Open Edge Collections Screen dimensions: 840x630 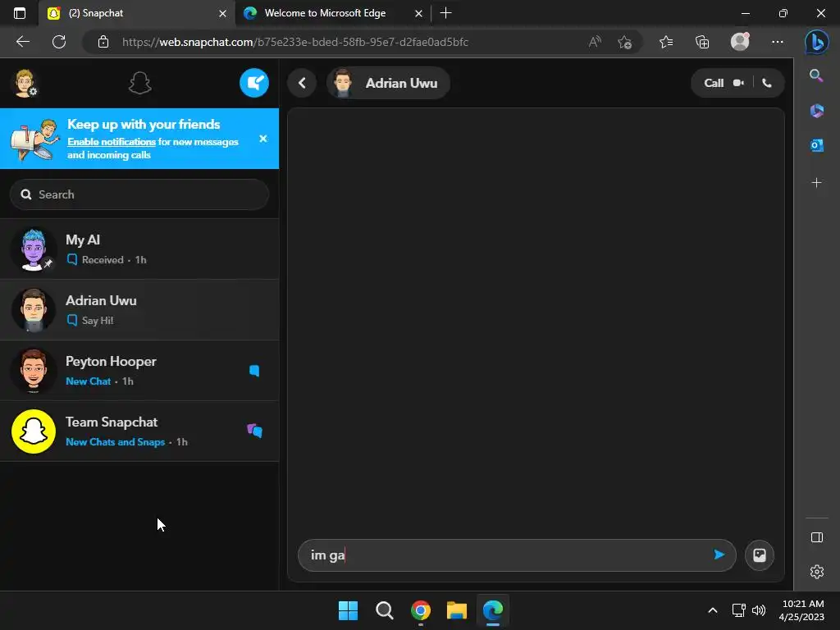702,42
